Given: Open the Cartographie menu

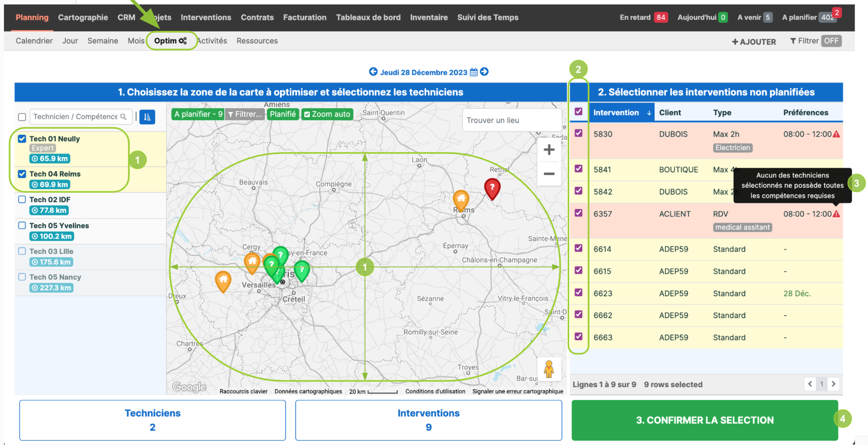Looking at the screenshot, I should [83, 17].
